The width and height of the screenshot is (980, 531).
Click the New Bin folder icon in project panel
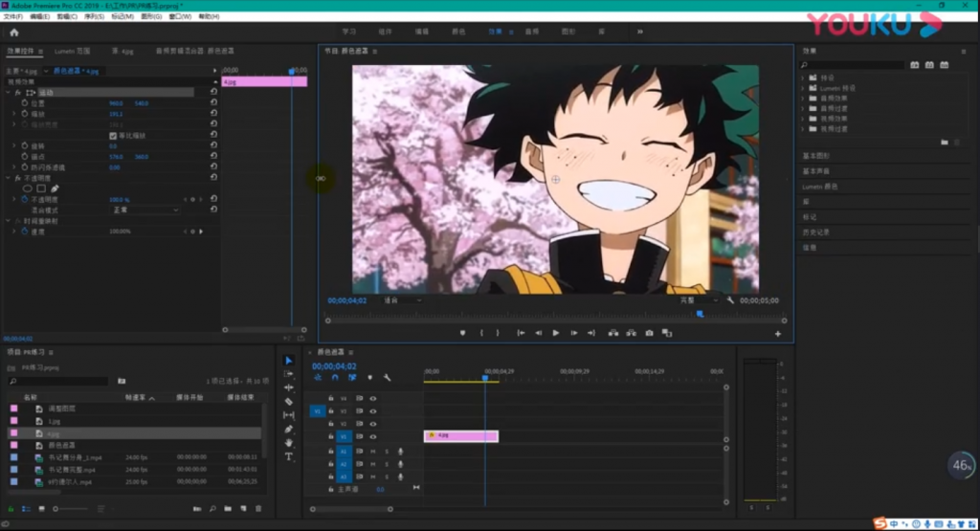click(x=228, y=508)
